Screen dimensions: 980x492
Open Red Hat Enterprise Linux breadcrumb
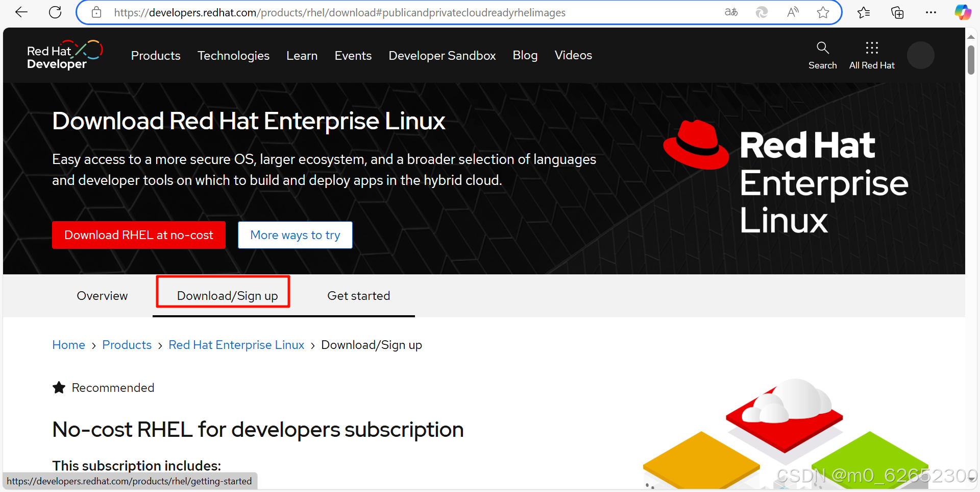pyautogui.click(x=236, y=345)
